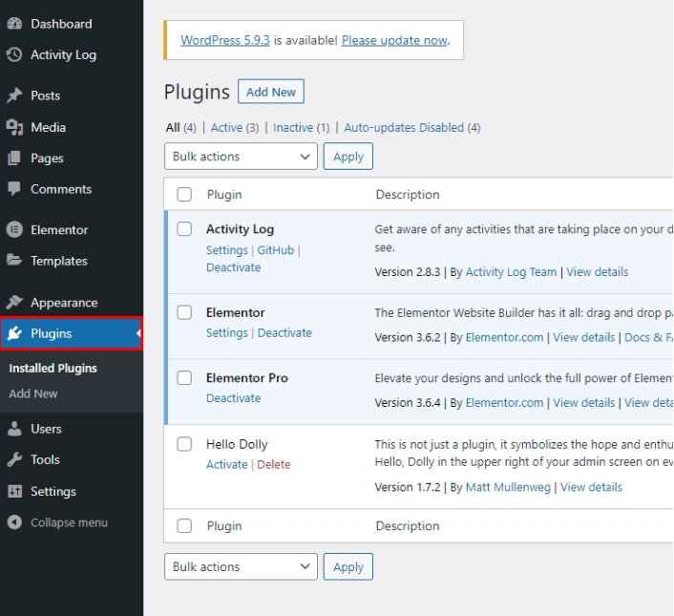Image resolution: width=674 pixels, height=616 pixels.
Task: Deactivate the Elementor Pro plugin
Action: 233,398
